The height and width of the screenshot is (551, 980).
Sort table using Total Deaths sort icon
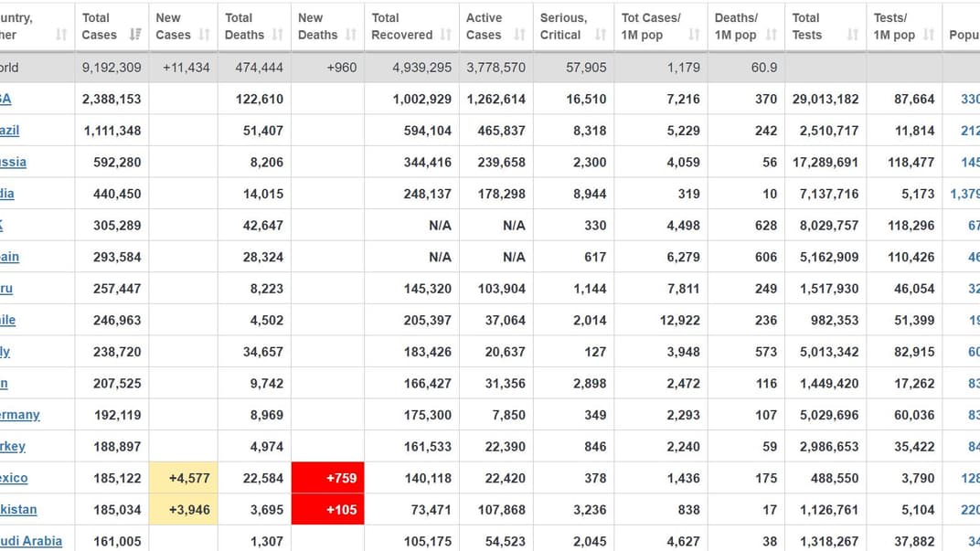pos(277,35)
